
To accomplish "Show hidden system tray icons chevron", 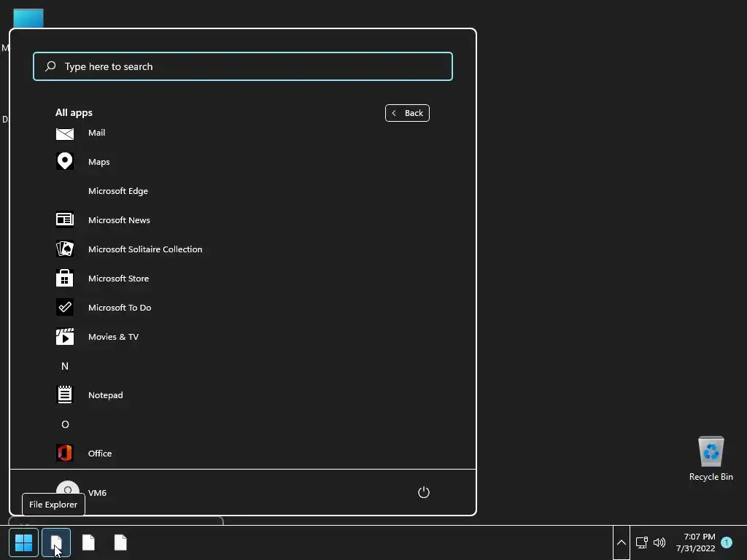I will click(x=622, y=542).
